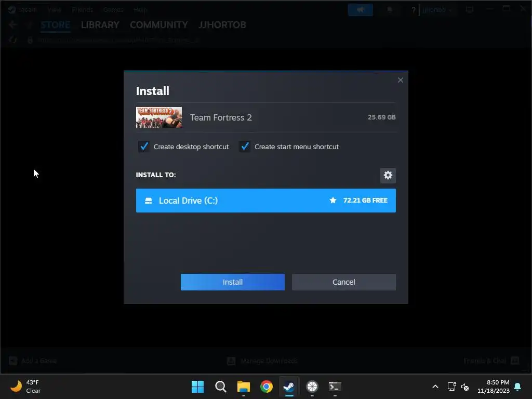This screenshot has height=399, width=532.
Task: Open the View menu
Action: pos(54,9)
